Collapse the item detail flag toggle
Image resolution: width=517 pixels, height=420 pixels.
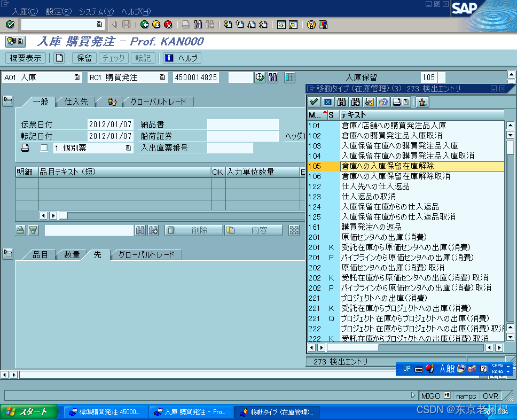pos(8,254)
